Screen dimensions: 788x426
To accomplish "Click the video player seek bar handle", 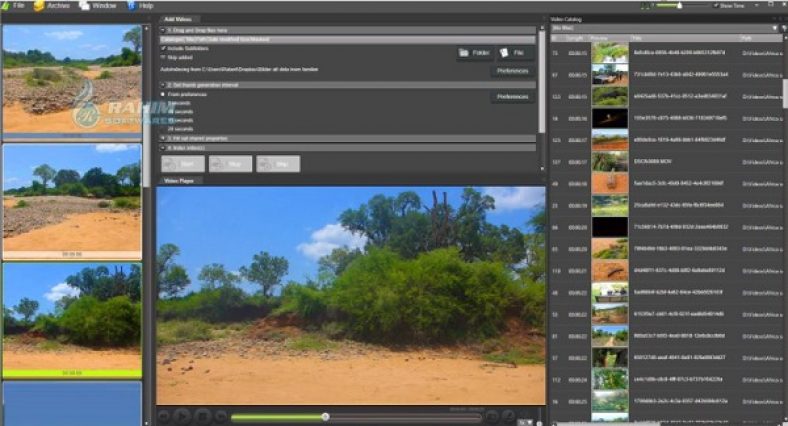I will (x=325, y=416).
